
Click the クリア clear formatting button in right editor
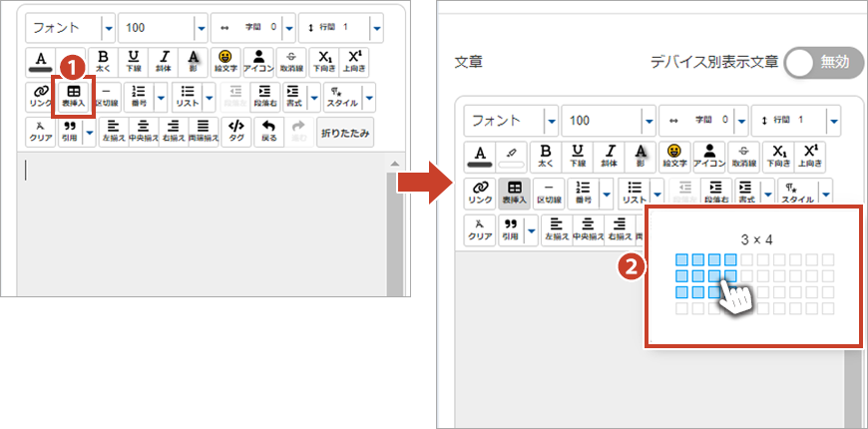coord(480,229)
